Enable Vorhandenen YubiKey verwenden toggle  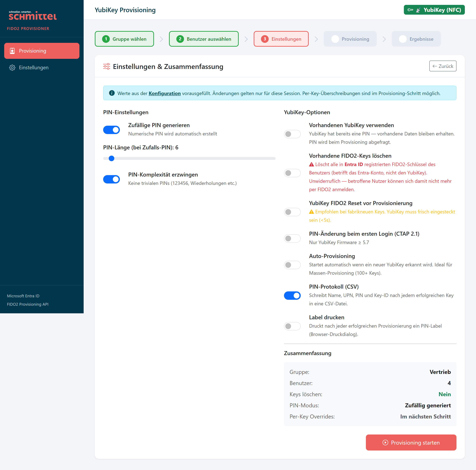pyautogui.click(x=292, y=134)
